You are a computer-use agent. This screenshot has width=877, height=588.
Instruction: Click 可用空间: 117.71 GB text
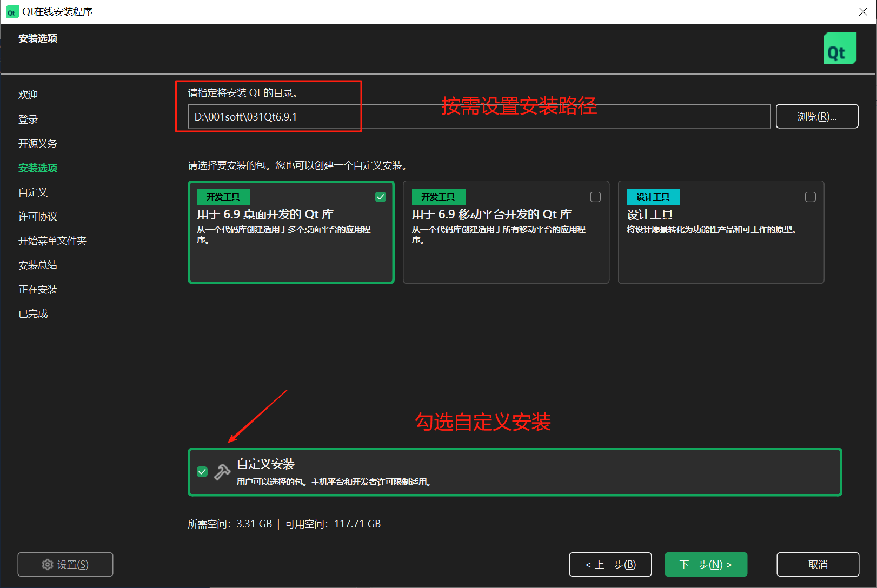[x=333, y=524]
